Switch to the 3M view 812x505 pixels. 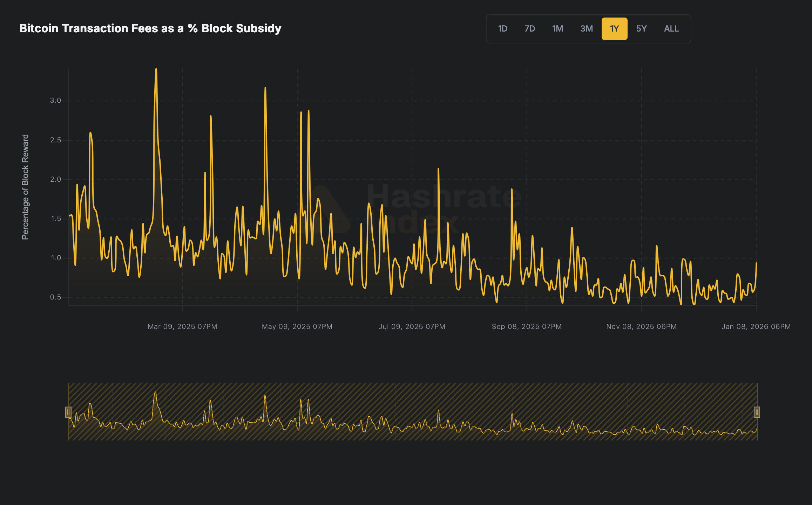(x=586, y=29)
